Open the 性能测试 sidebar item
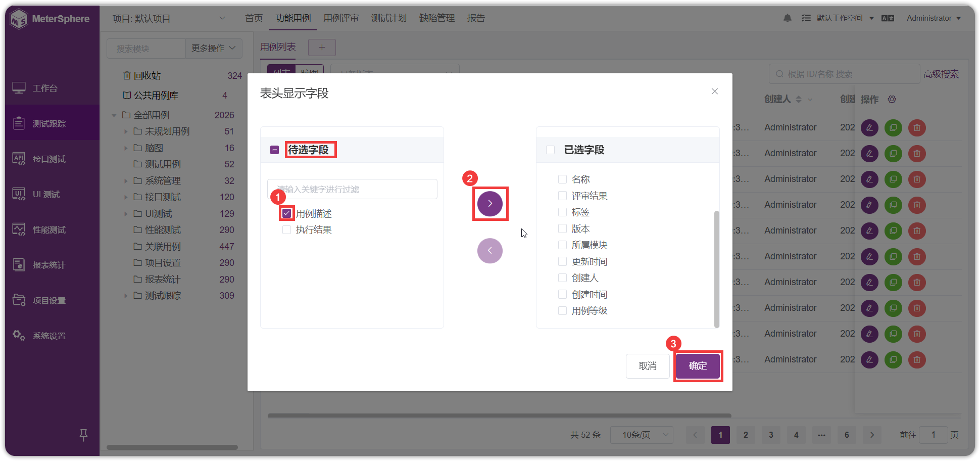This screenshot has height=461, width=980. [x=53, y=229]
